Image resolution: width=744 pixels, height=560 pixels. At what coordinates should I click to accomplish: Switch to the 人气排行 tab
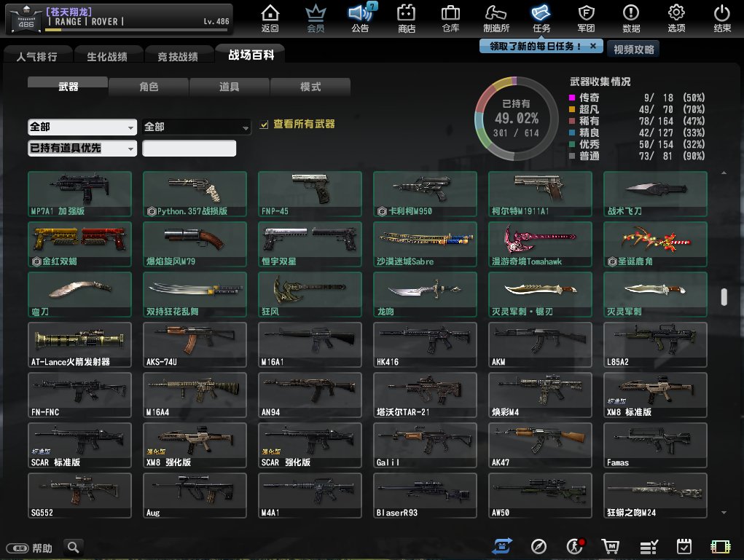coord(36,56)
